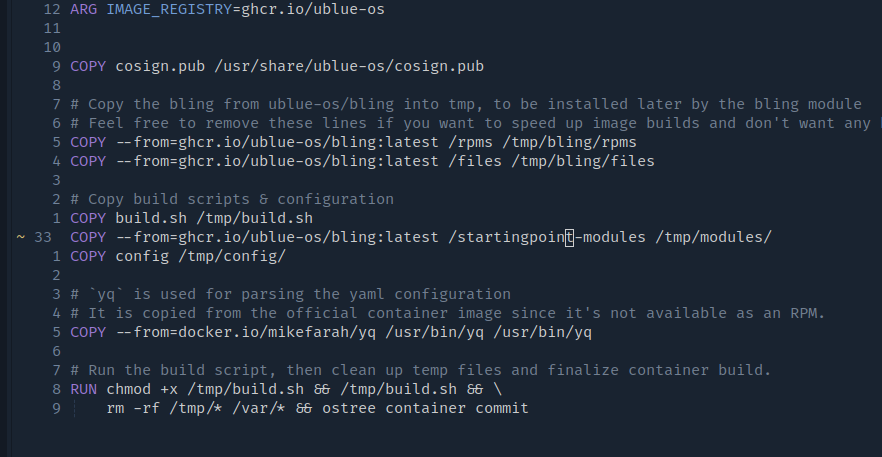The height and width of the screenshot is (457, 882).
Task: Click the RUN instruction keyword
Action: pos(83,389)
